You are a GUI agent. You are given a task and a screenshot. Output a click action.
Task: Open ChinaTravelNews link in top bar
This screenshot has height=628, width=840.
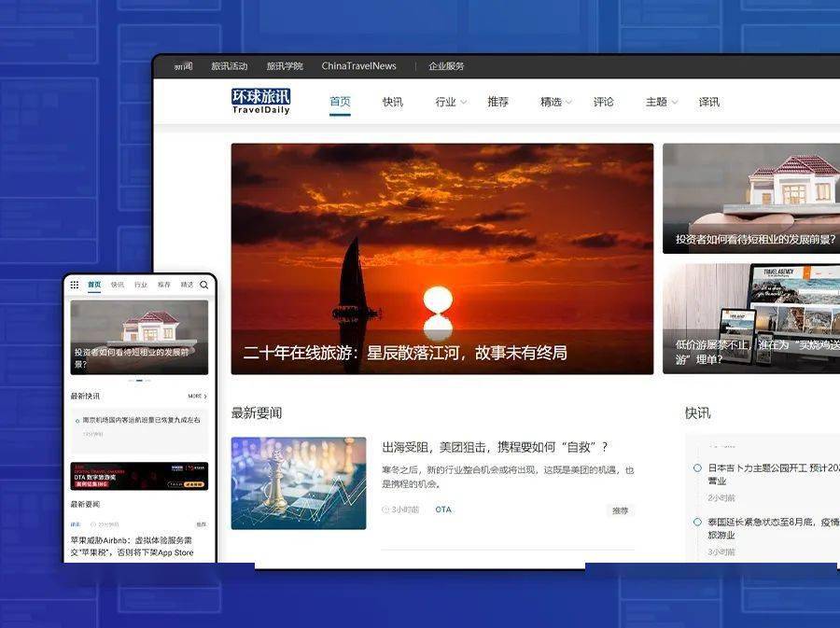pos(358,66)
